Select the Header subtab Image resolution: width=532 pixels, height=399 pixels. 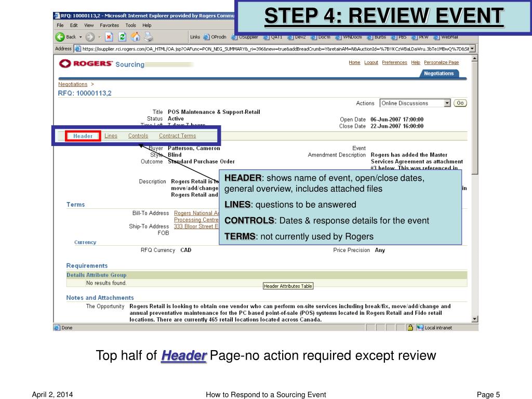point(83,136)
